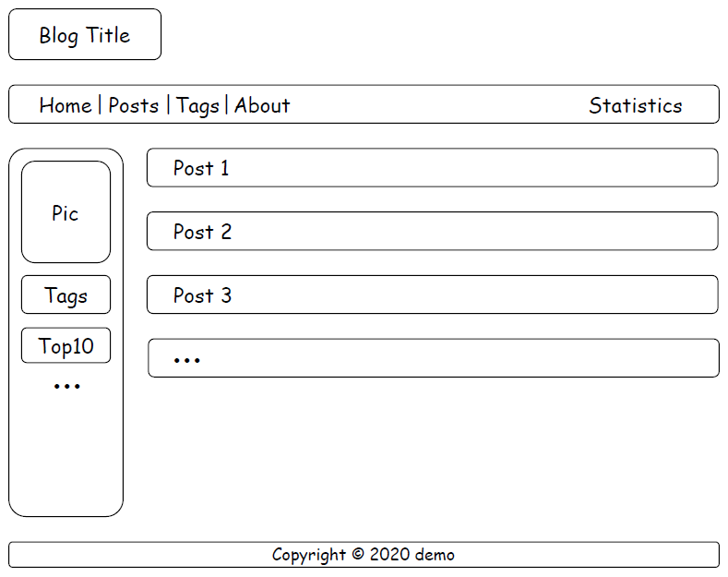Screen dimensions: 728x577
Task: Open the About navigation link
Action: coord(262,105)
